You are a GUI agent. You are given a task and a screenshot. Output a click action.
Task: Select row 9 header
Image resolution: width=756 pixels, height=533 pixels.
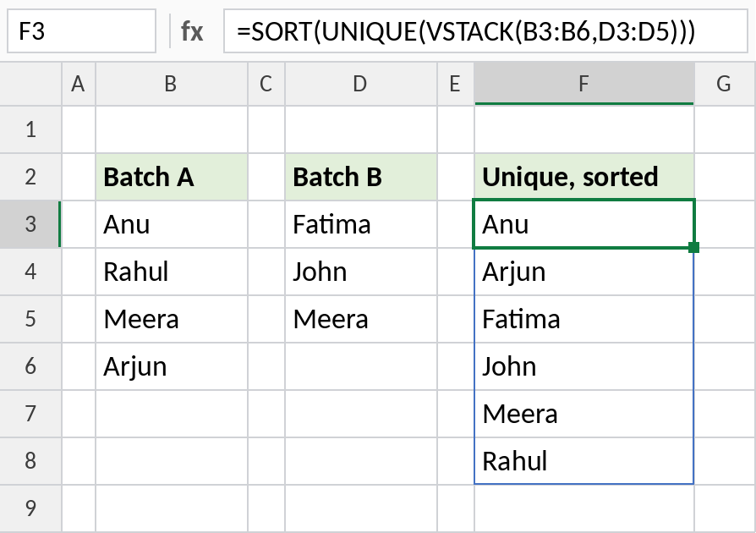30,508
